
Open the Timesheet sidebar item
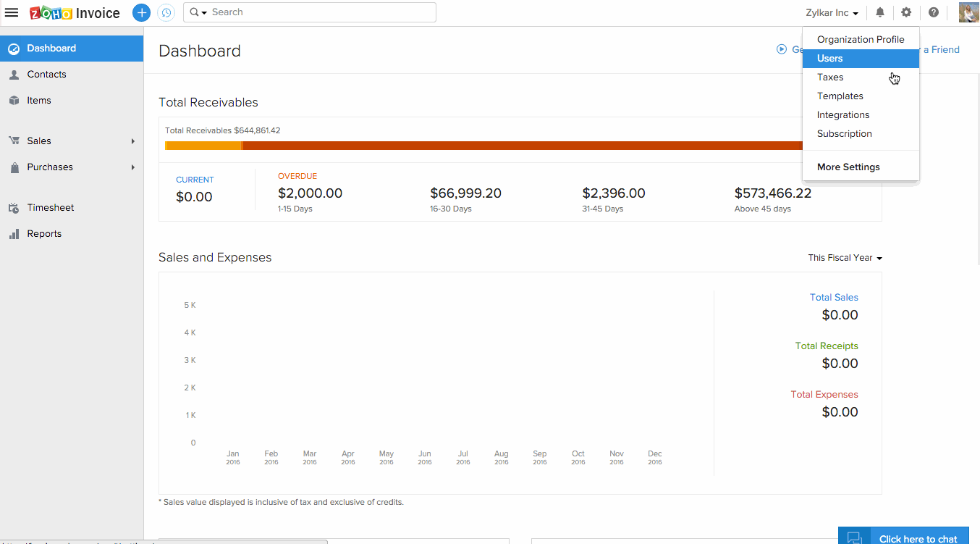(50, 208)
